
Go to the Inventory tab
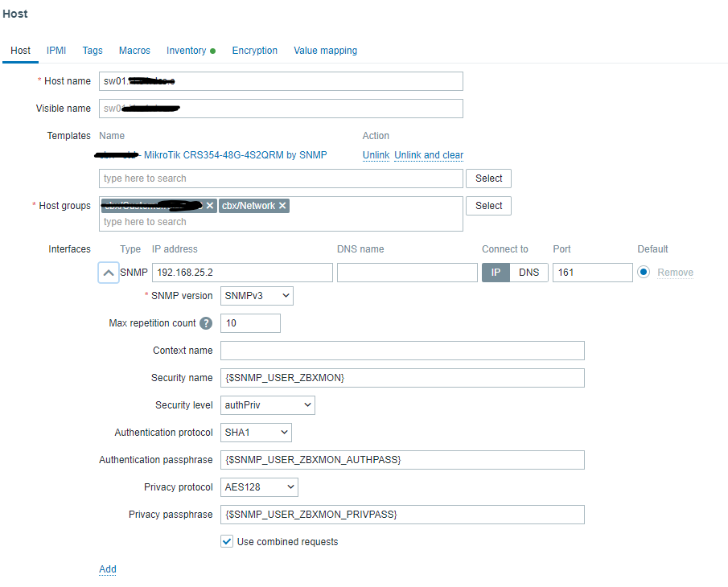[187, 51]
